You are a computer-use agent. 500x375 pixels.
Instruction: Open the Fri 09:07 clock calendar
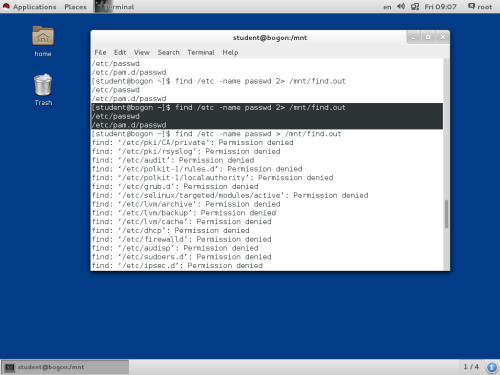pos(440,7)
